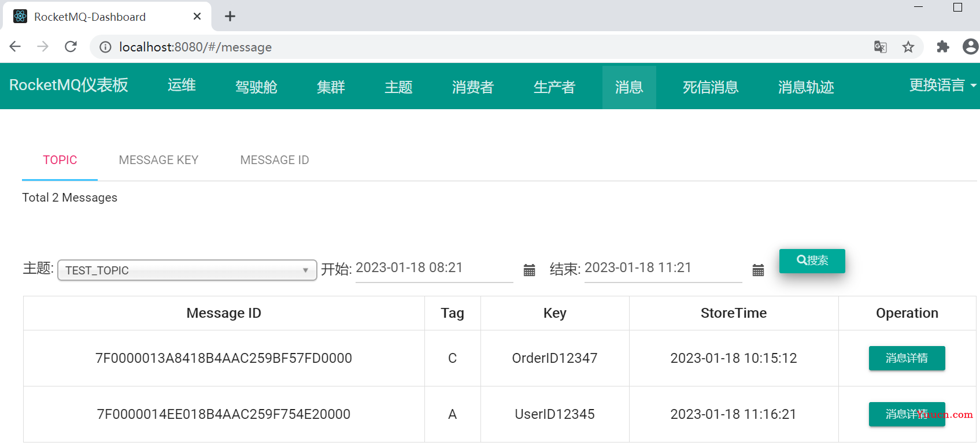The height and width of the screenshot is (446, 980).
Task: Switch to the MESSAGE KEY tab
Action: pos(158,160)
